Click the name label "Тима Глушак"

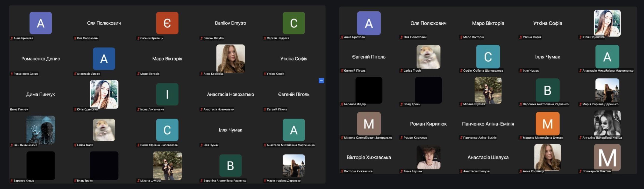tap(413, 171)
